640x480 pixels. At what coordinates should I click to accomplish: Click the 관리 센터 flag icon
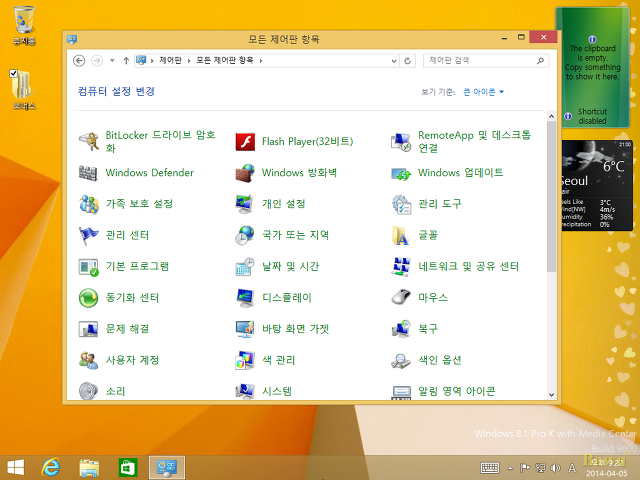89,236
